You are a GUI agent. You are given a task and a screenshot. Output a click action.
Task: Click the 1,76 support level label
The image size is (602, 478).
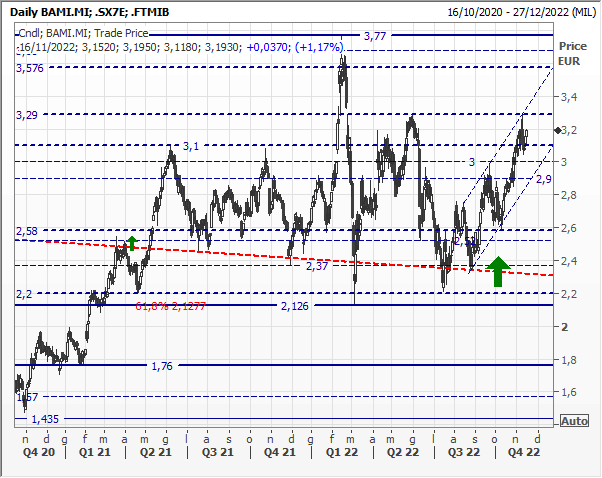[162, 366]
